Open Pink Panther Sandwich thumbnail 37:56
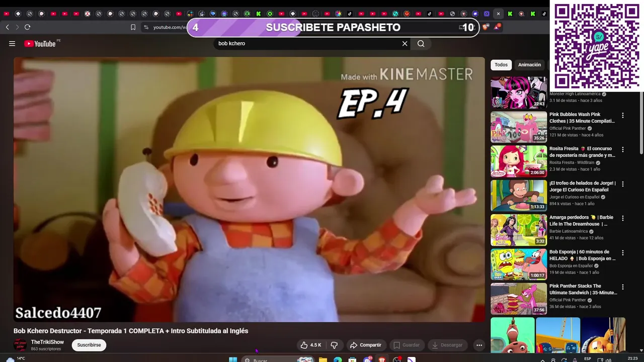 519,299
